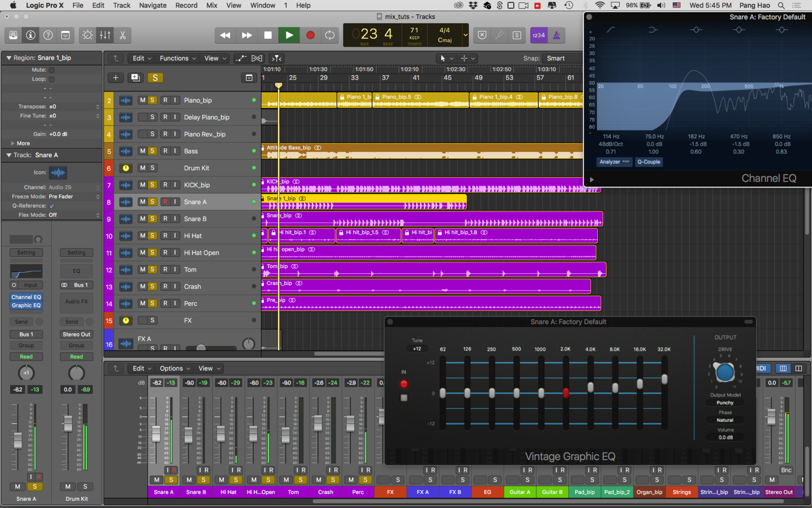Viewport: 812px width, 508px height.
Task: Click the red 2.0K band slider handle
Action: [x=566, y=393]
